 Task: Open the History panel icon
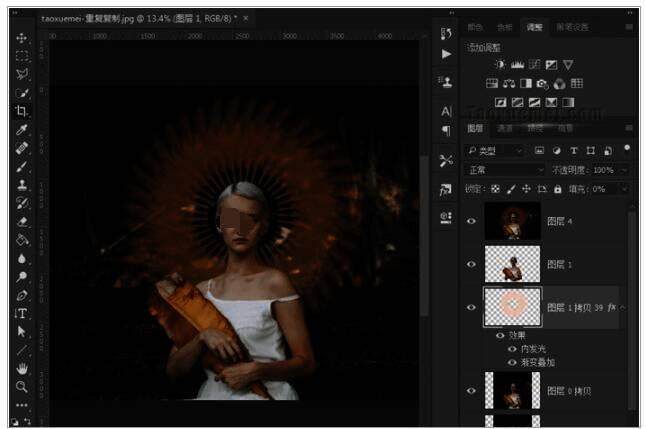pyautogui.click(x=446, y=33)
